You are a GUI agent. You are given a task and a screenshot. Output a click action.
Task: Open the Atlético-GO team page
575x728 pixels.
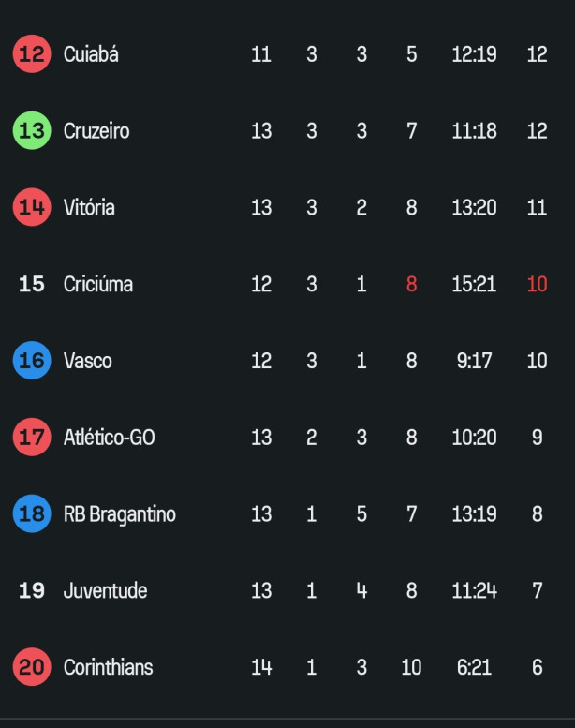click(x=109, y=437)
